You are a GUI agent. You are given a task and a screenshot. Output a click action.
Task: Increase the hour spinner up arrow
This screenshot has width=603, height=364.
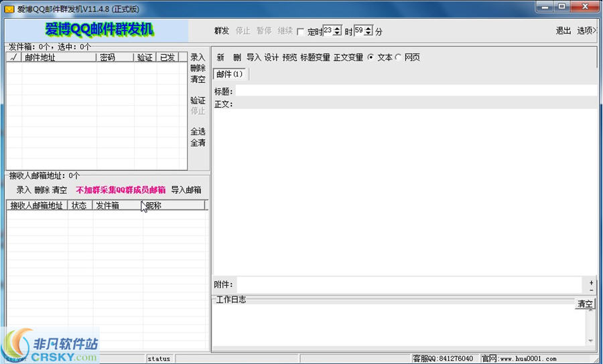point(337,28)
